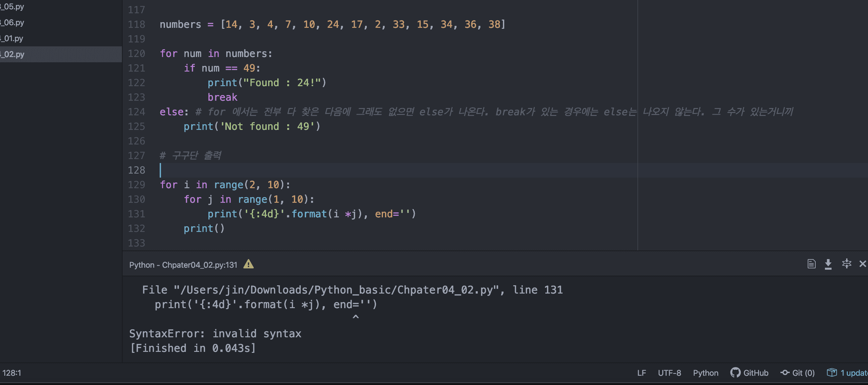Change Python grammar selector
Image resolution: width=868 pixels, height=385 pixels.
(705, 373)
